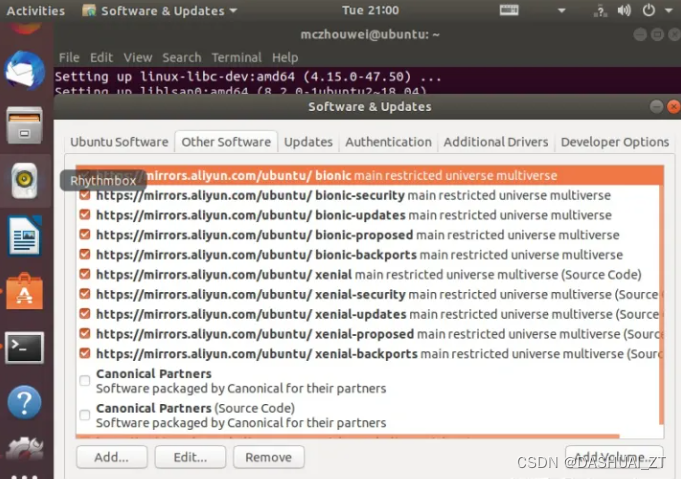Open Software & Updates settings dock icon
This screenshot has width=681, height=479.
click(24, 449)
